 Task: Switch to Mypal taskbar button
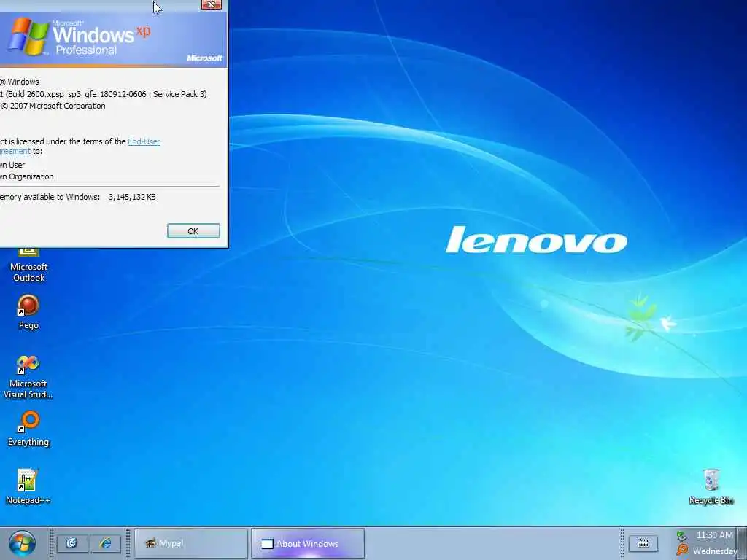191,543
